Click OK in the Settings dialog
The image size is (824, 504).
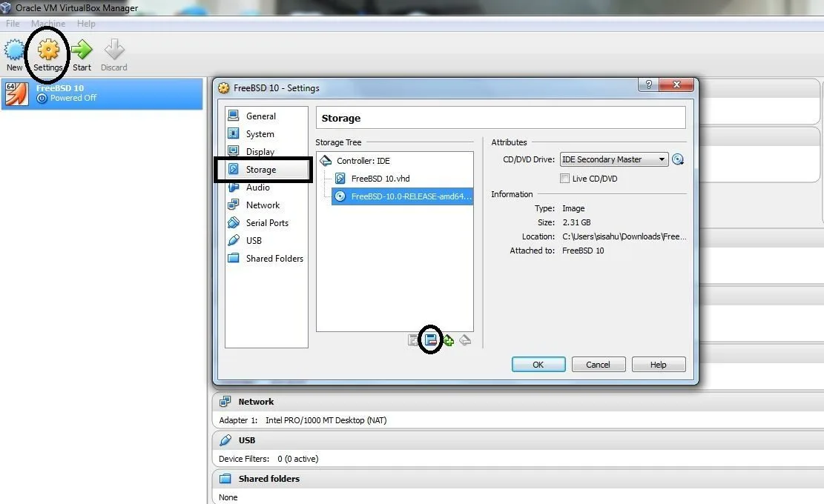click(538, 365)
